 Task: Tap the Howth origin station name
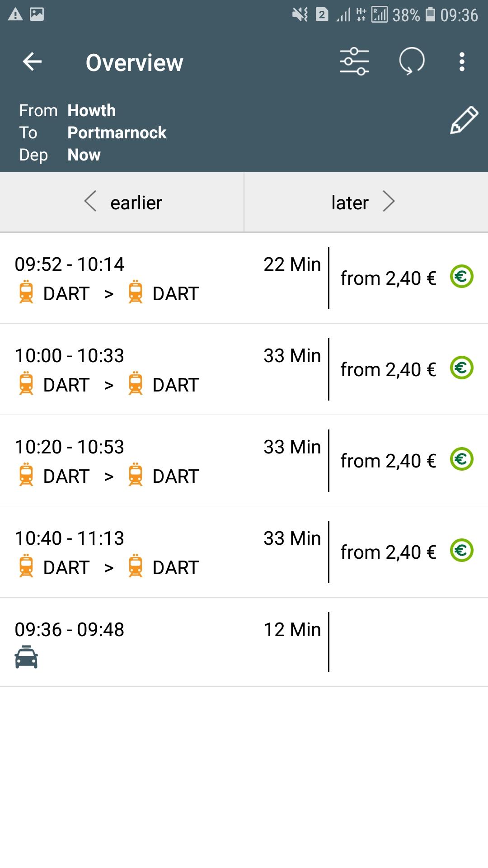pyautogui.click(x=92, y=111)
